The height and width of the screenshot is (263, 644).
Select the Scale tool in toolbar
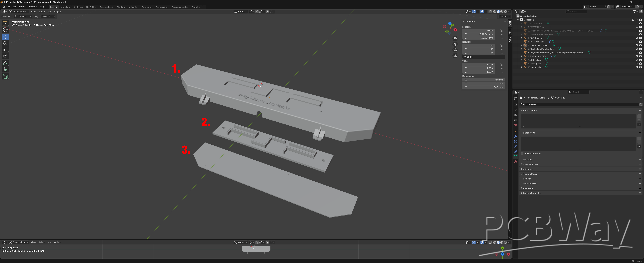coord(5,50)
